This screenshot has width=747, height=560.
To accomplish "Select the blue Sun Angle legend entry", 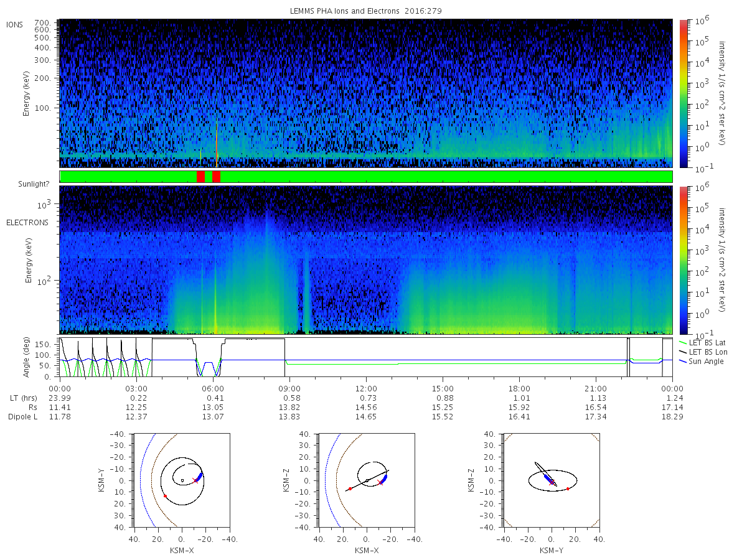I will tap(701, 362).
